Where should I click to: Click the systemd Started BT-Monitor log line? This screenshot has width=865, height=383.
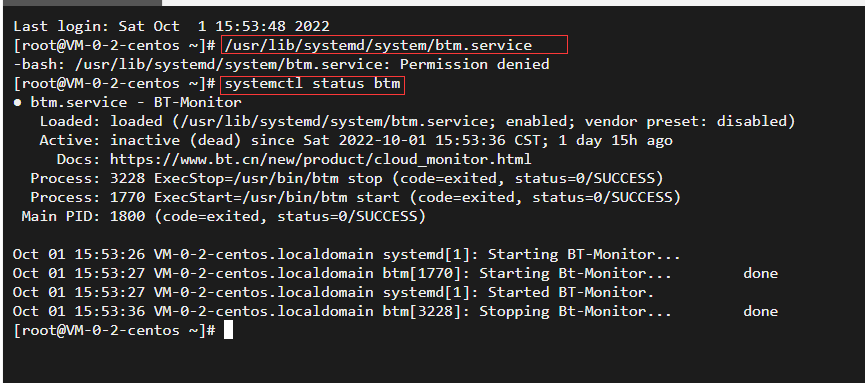click(x=333, y=292)
